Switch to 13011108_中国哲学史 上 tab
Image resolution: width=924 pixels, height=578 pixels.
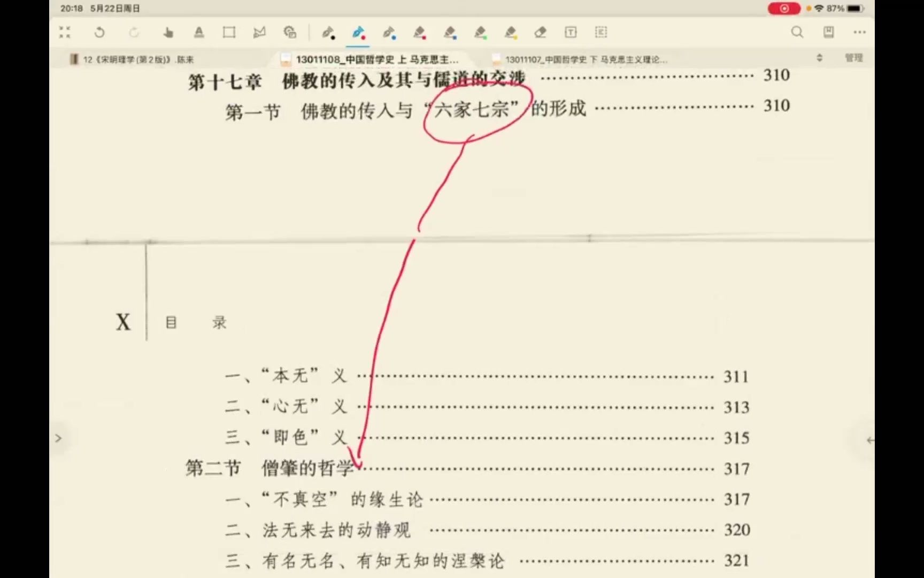(x=371, y=59)
